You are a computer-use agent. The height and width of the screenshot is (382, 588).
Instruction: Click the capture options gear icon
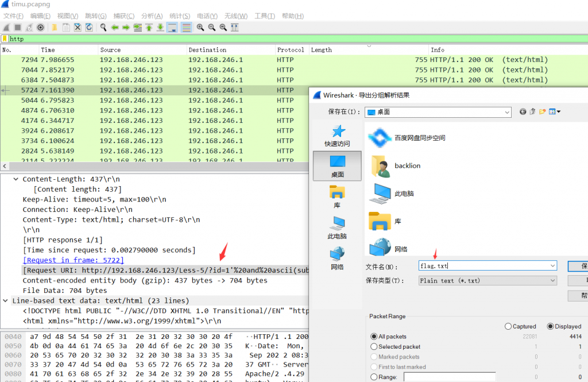pos(41,27)
